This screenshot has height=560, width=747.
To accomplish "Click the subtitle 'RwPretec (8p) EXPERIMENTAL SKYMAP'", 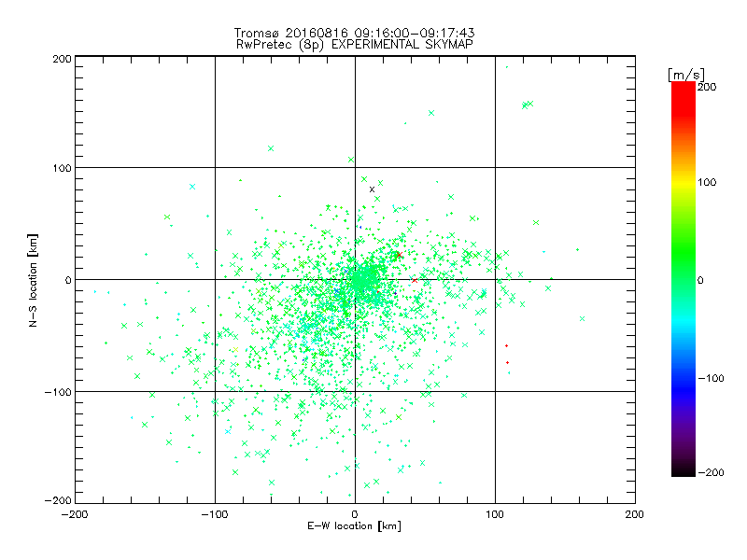I will click(355, 45).
